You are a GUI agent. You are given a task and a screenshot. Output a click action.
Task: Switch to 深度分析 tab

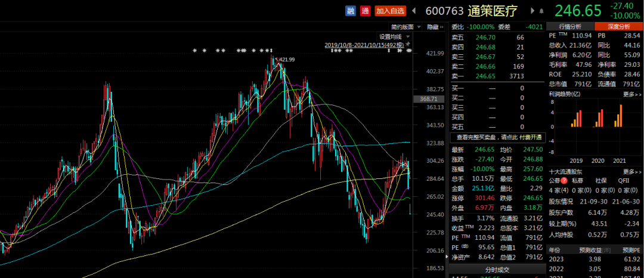[618, 26]
